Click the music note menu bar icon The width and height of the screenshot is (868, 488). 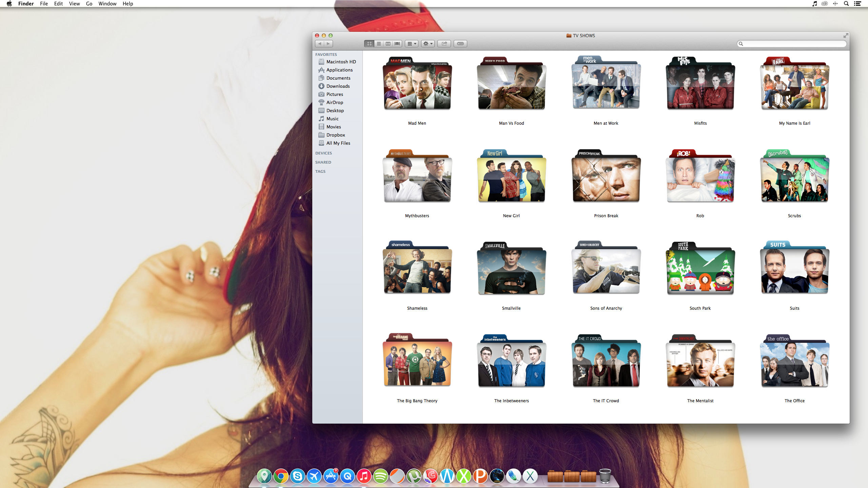coord(814,3)
